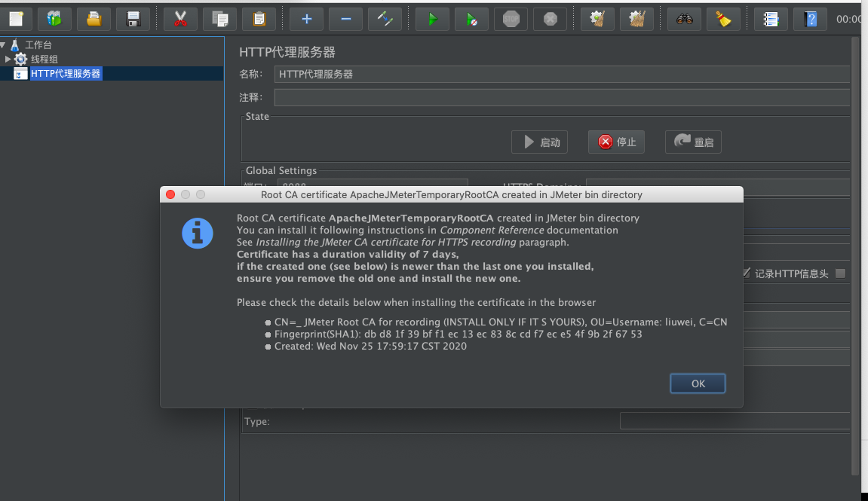Click the 重启 restart button

[x=693, y=142]
